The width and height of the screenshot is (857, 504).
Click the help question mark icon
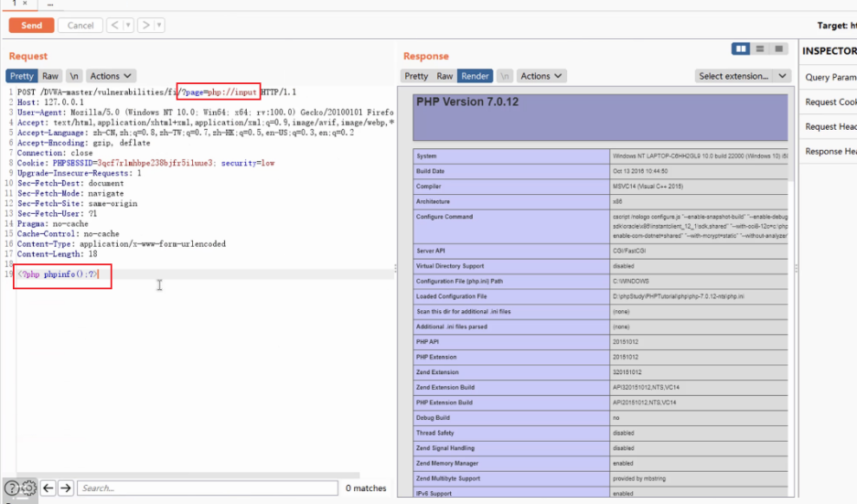12,488
